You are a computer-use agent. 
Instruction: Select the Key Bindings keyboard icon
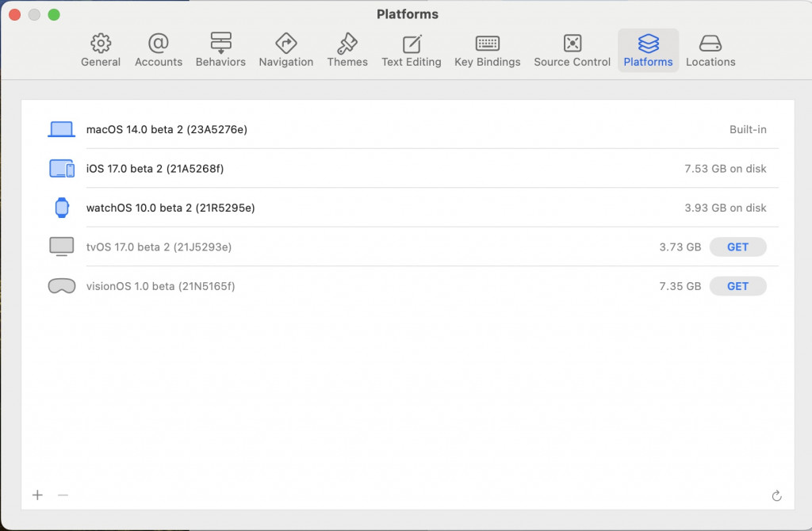(488, 44)
